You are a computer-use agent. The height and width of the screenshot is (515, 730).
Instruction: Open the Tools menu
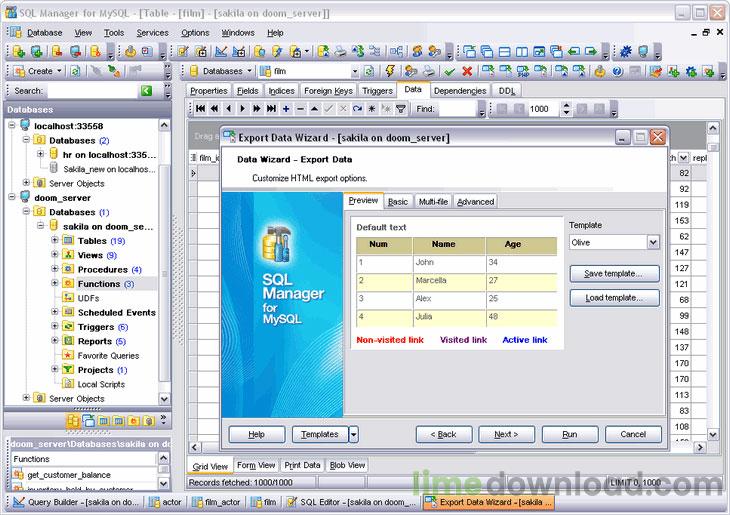tap(114, 32)
